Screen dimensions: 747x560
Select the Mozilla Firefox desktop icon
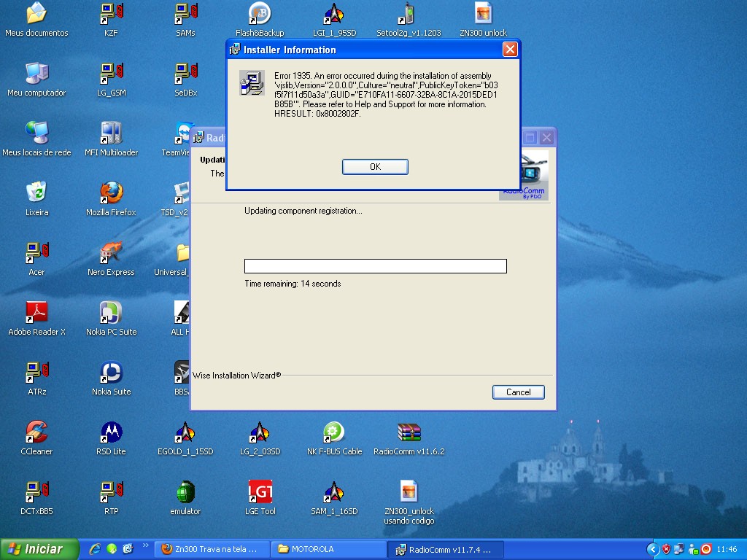click(x=111, y=199)
